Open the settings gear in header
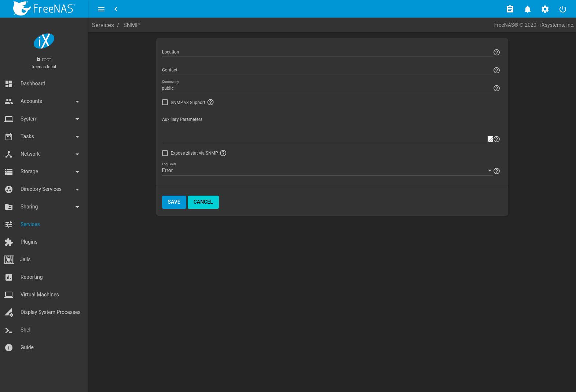The width and height of the screenshot is (576, 392). (x=545, y=9)
